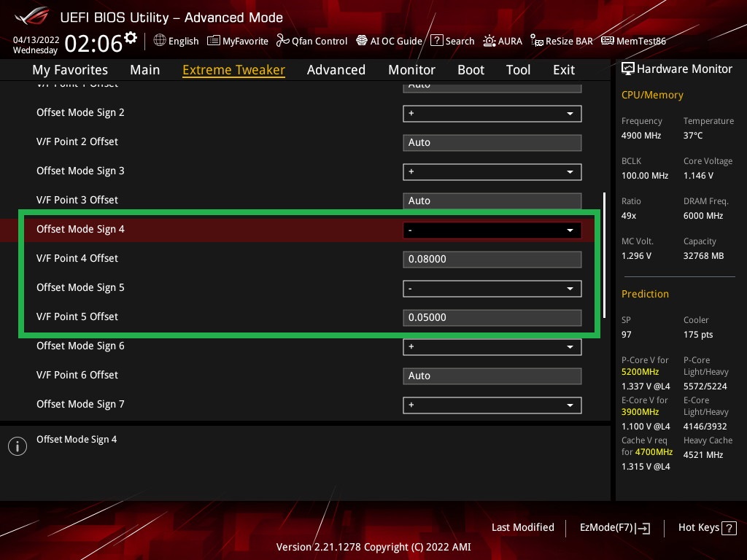Image resolution: width=747 pixels, height=560 pixels.
Task: Click the EzMode exit arrow icon
Action: click(x=643, y=528)
